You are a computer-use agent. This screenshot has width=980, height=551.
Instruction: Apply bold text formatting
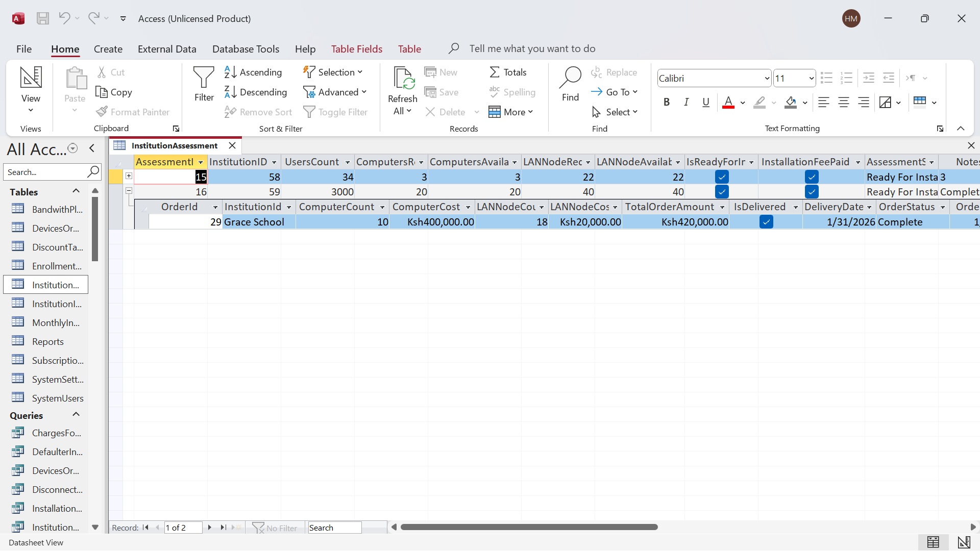coord(667,102)
